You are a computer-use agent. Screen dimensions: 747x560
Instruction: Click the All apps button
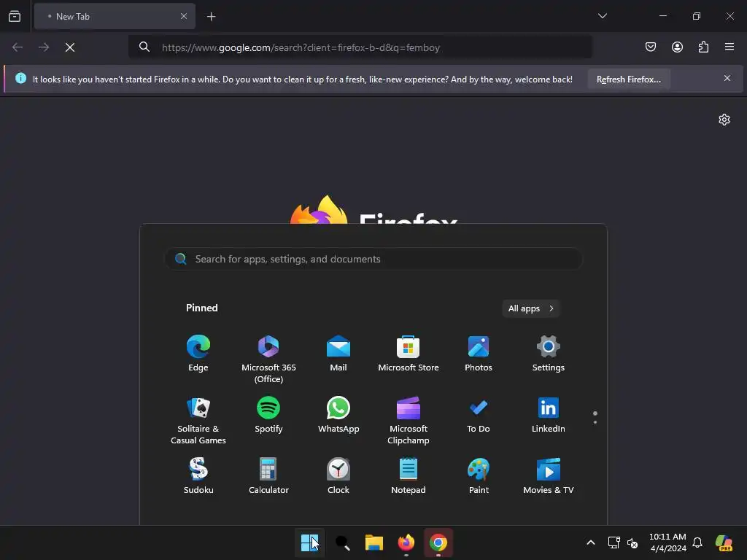[x=531, y=308]
